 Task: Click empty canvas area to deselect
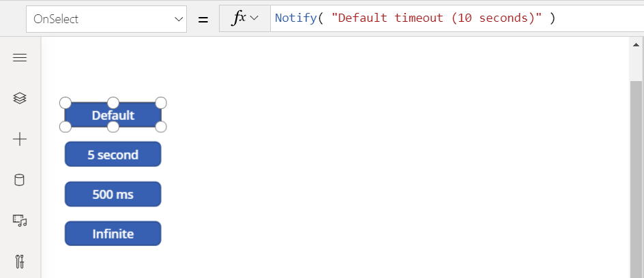pyautogui.click(x=370, y=164)
